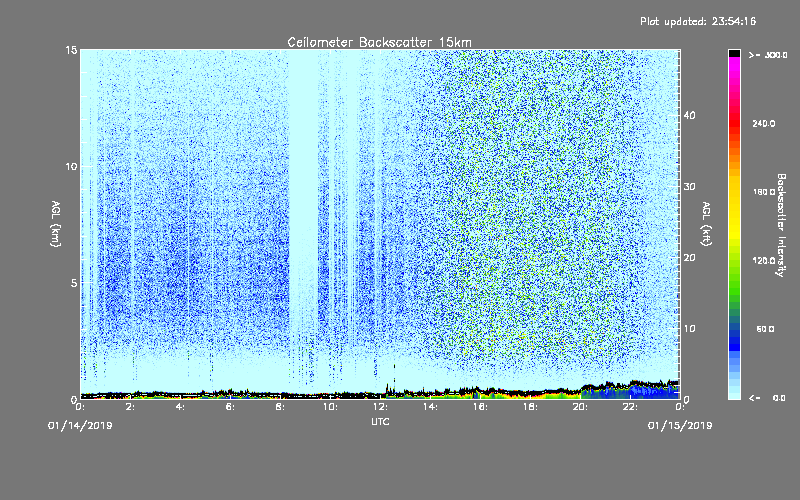Click the '20:' hour tick on the time axis

[x=580, y=407]
